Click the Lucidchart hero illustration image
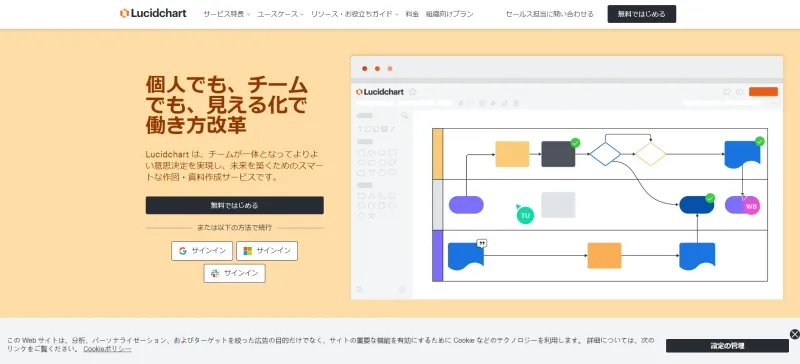This screenshot has height=364, width=800. click(x=567, y=178)
